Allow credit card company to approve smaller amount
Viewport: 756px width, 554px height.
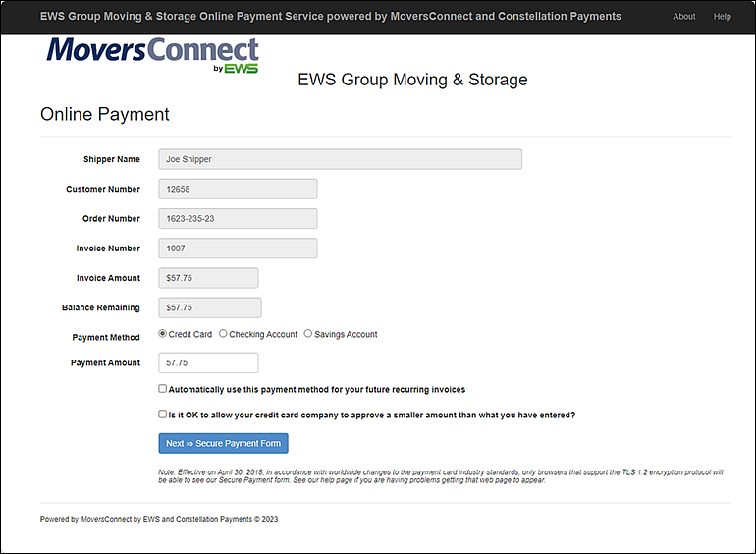(162, 415)
